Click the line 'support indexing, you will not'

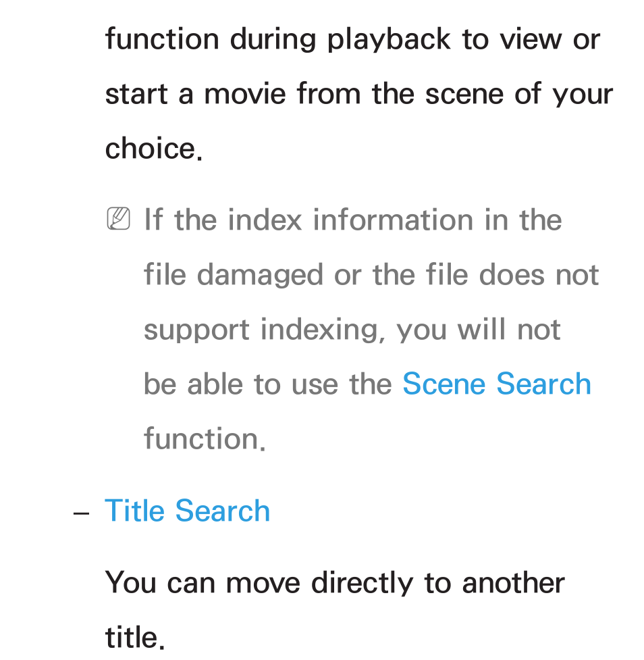click(x=352, y=330)
